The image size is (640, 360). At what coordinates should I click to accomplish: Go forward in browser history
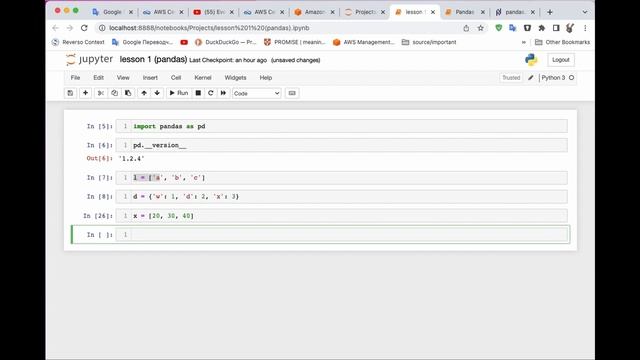[70, 28]
